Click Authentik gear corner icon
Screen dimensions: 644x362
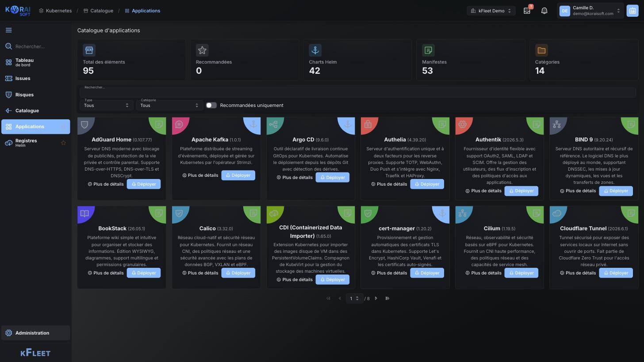tap(463, 124)
